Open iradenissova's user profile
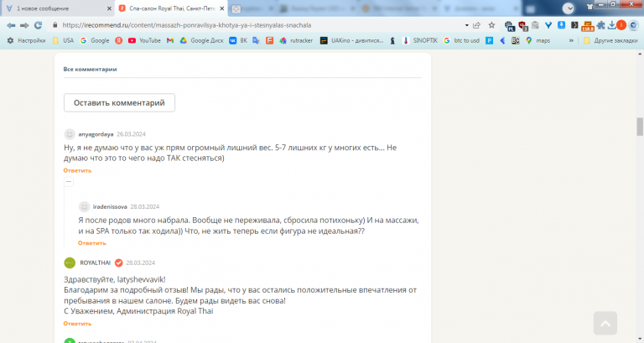The width and height of the screenshot is (644, 343). point(110,206)
